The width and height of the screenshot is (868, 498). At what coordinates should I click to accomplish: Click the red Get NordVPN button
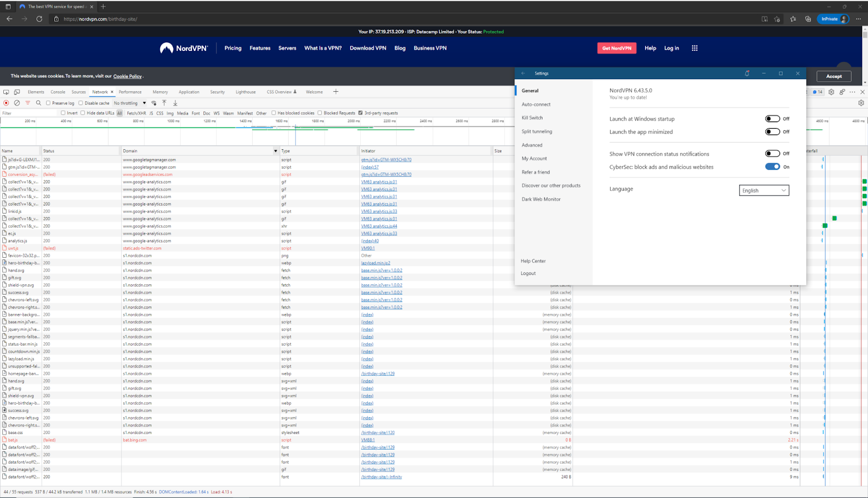617,48
